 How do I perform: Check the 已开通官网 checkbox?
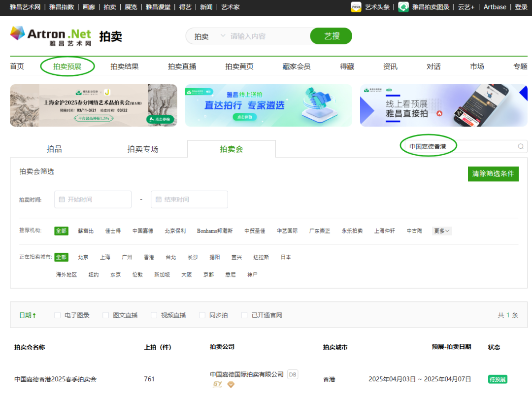(244, 315)
